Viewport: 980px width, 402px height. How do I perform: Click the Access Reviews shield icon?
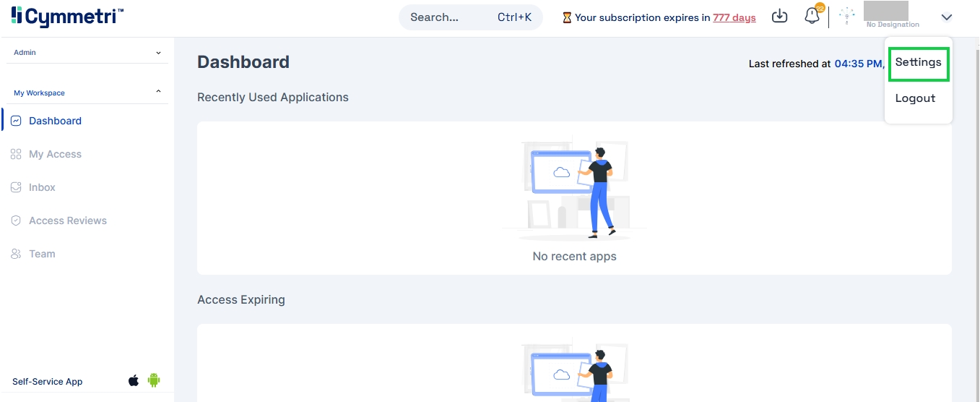(16, 221)
